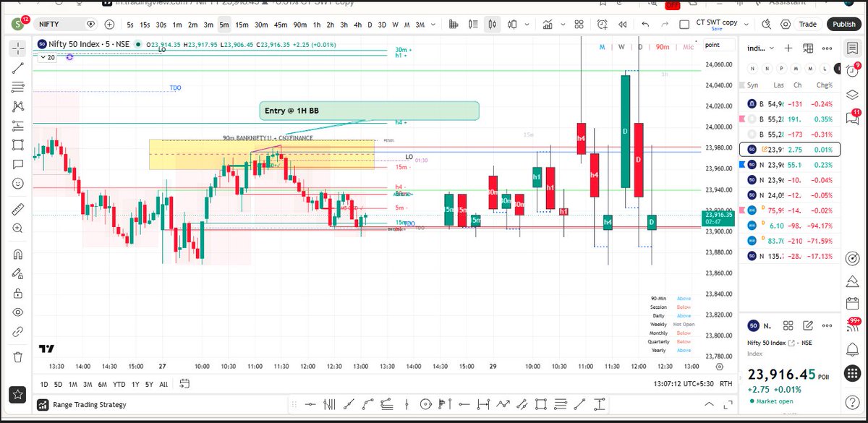Click the Trade button
This screenshot has height=423, width=868.
[807, 24]
